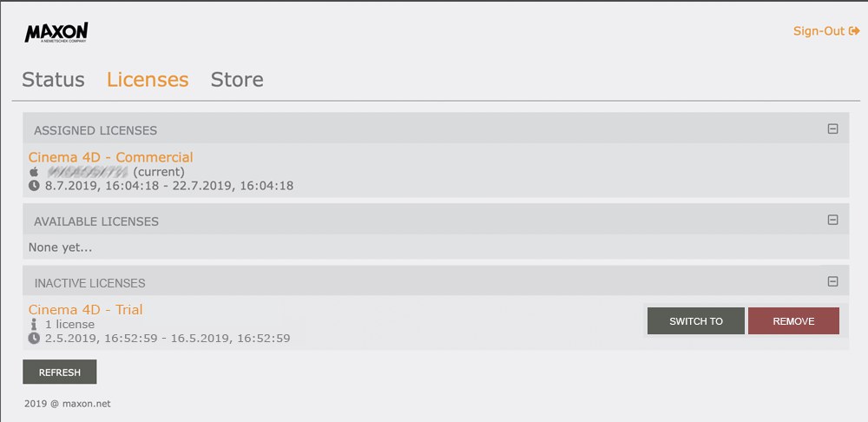Remove the Cinema 4D Trial license
The height and width of the screenshot is (422, 868).
(x=793, y=321)
